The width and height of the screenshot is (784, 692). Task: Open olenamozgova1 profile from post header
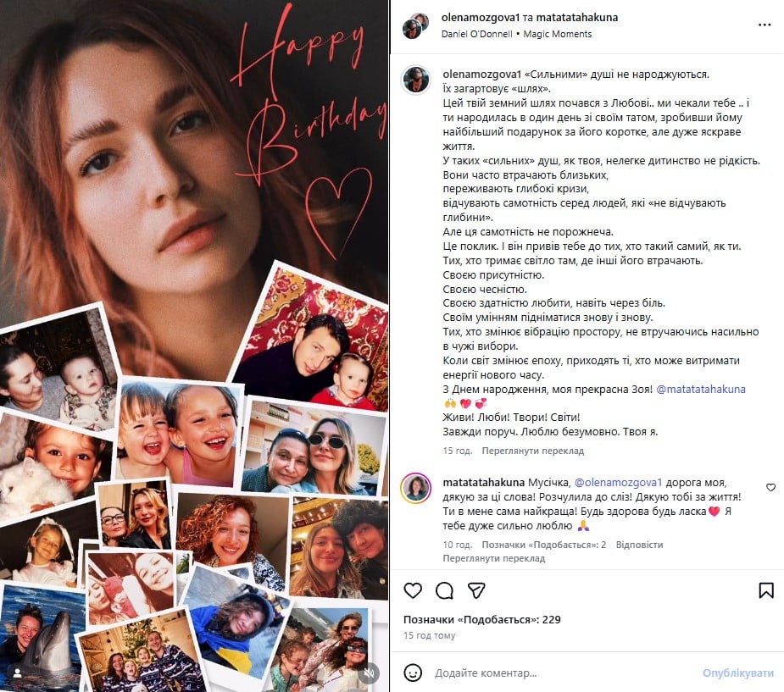point(481,18)
